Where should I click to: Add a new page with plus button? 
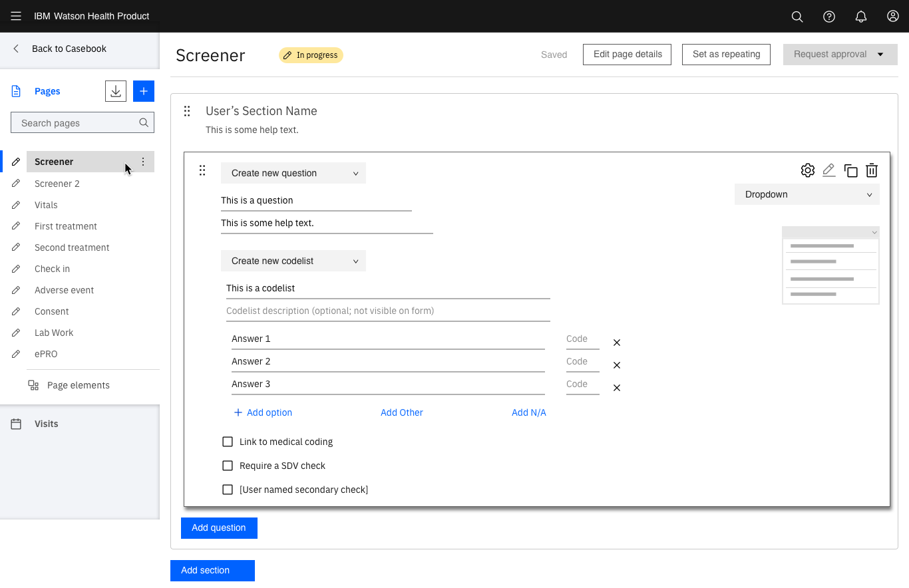pos(144,91)
